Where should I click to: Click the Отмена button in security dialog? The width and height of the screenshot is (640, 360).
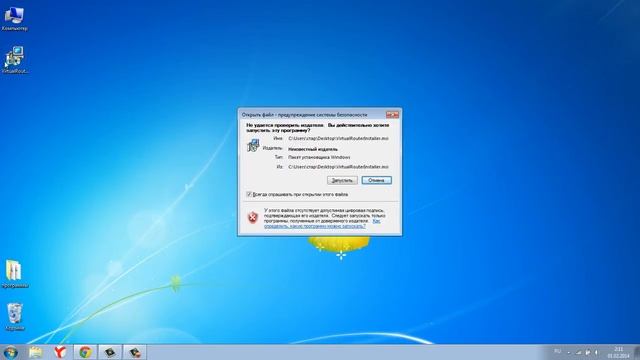point(376,180)
